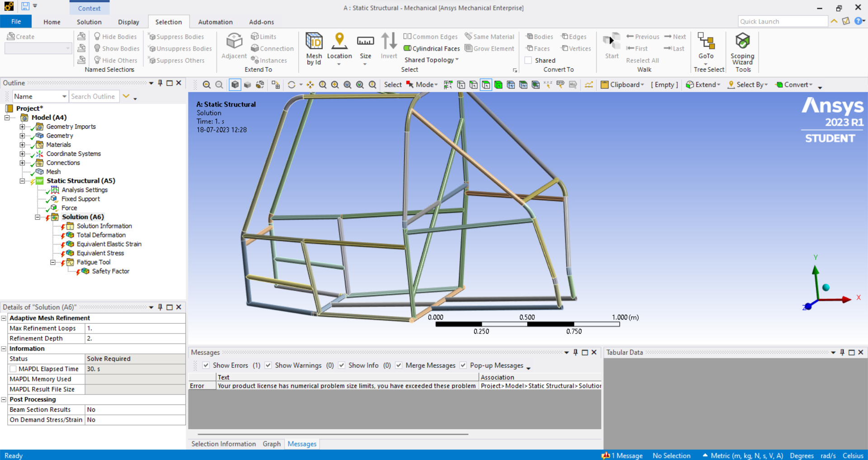Click the Scoping Wizard icon
Image resolution: width=868 pixels, height=460 pixels.
tap(742, 42)
